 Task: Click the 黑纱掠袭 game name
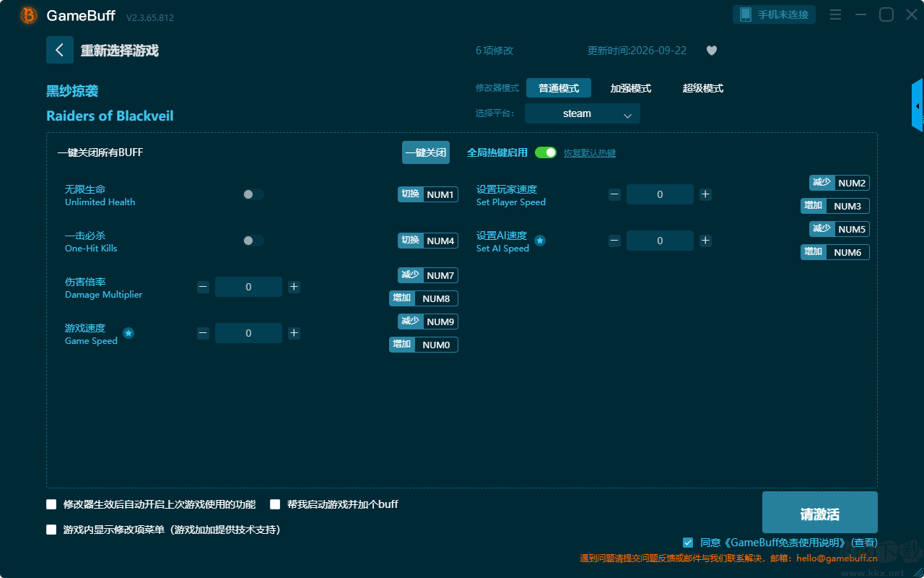click(x=72, y=91)
